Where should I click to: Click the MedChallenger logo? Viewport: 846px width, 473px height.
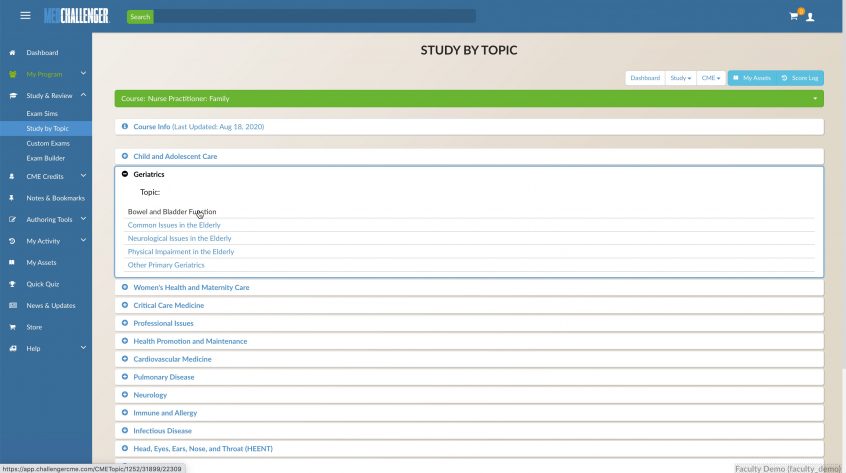click(77, 16)
